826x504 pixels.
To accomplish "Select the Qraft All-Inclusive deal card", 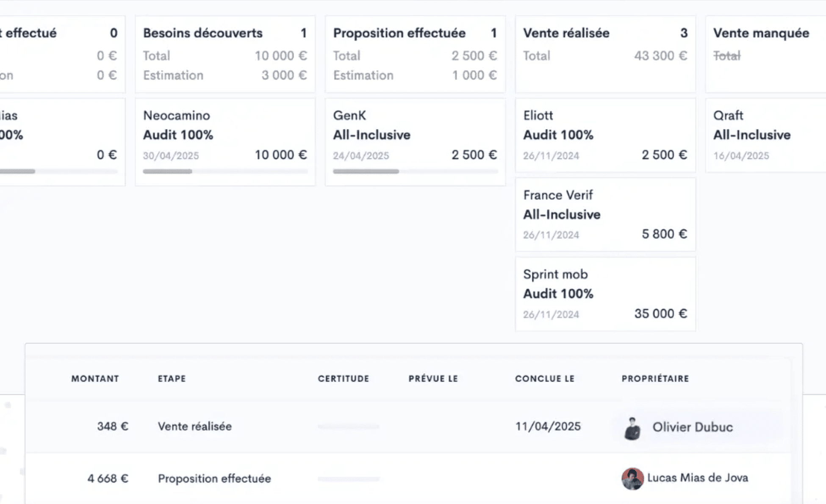I will coord(765,136).
